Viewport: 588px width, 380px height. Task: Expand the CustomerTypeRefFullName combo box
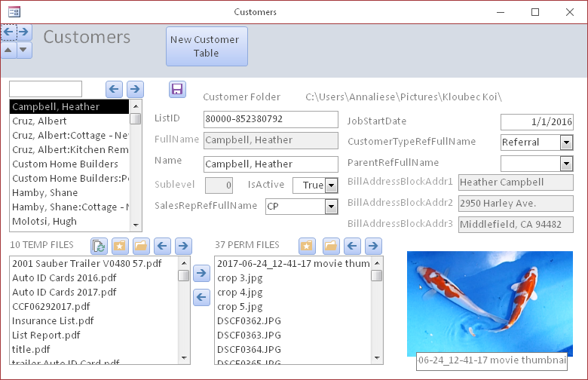pyautogui.click(x=567, y=142)
